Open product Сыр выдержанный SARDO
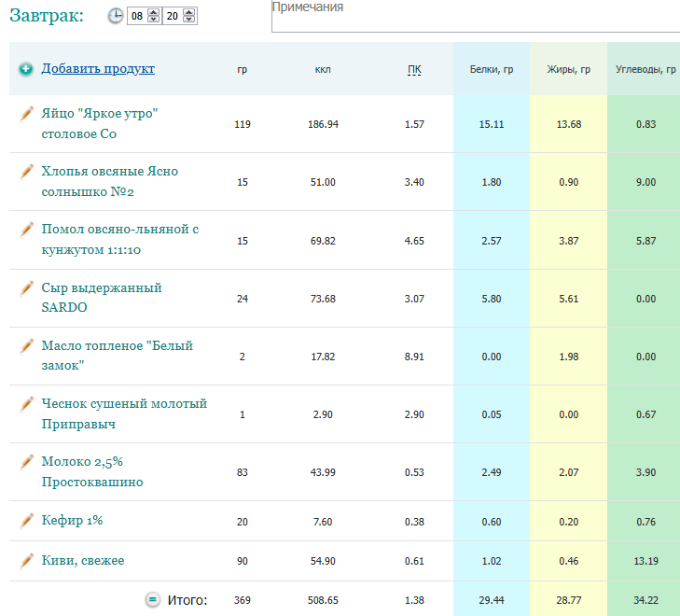 [x=102, y=298]
